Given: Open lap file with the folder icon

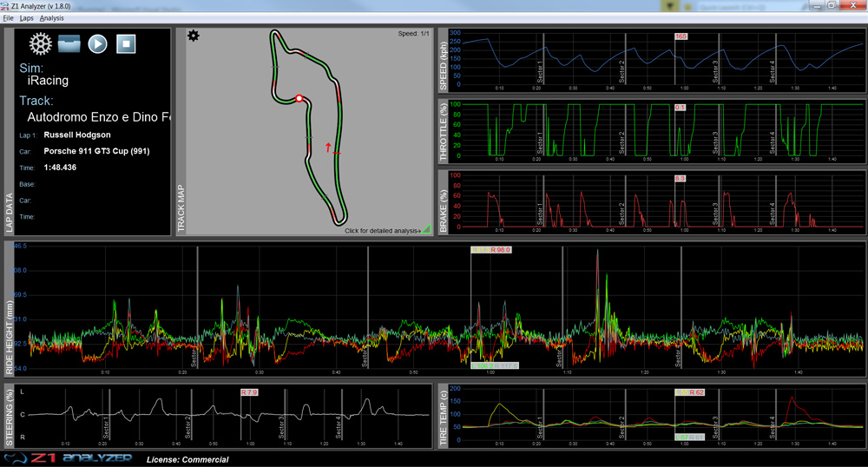Looking at the screenshot, I should (69, 43).
